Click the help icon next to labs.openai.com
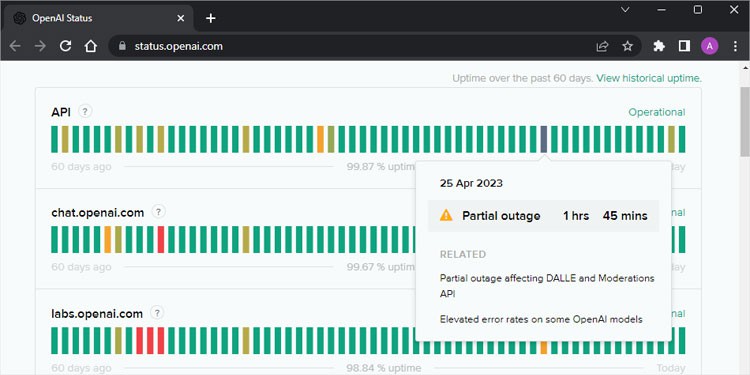Screen dimensions: 750x375 157,313
